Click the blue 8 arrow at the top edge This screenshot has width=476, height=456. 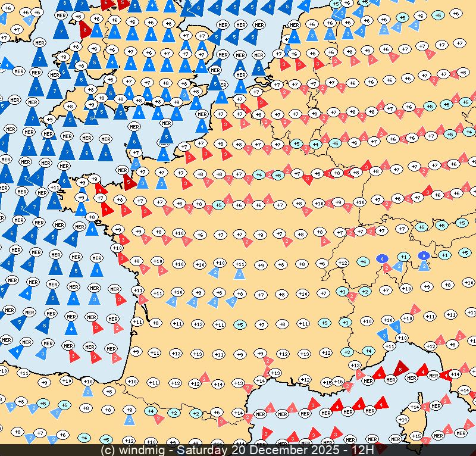(x=65, y=5)
